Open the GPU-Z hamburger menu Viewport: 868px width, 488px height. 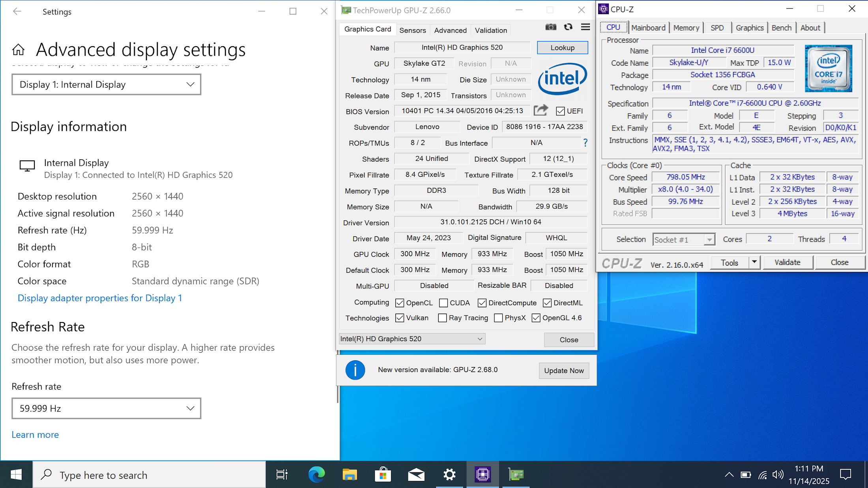click(586, 27)
